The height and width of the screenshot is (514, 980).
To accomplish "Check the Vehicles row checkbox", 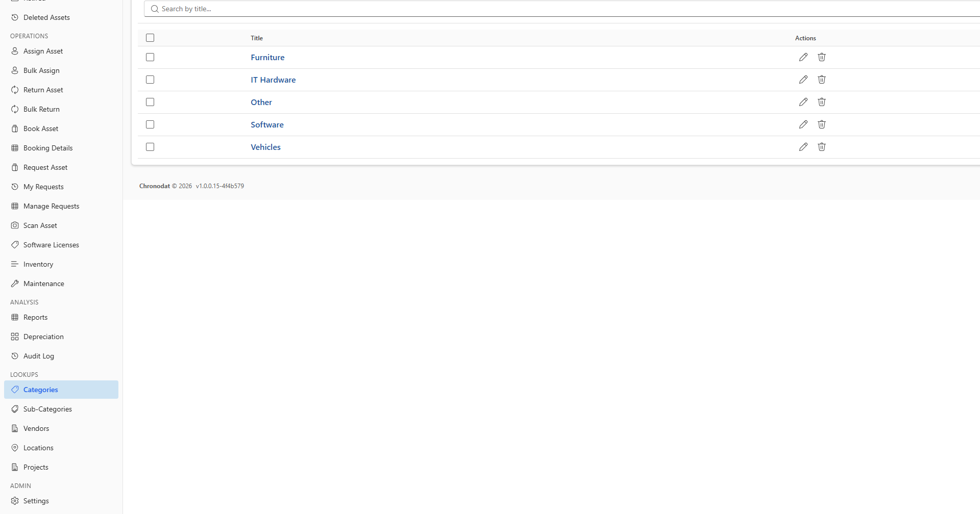I will tap(150, 147).
